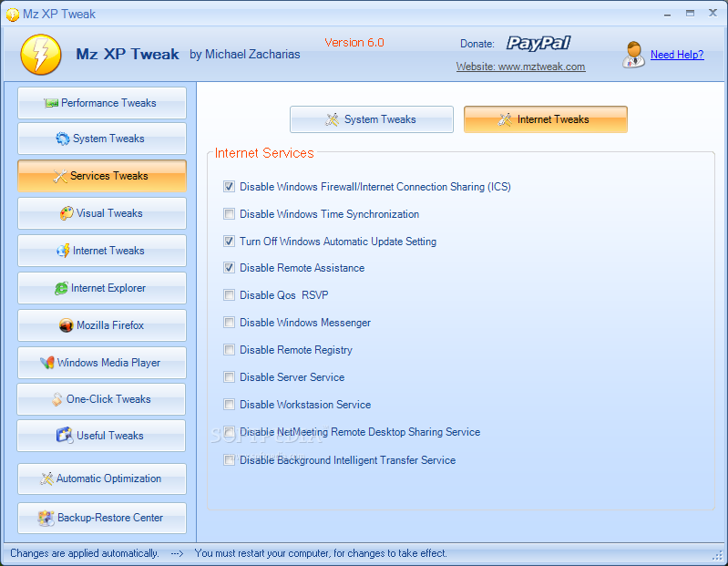The height and width of the screenshot is (566, 728).
Task: Click 'You must restart your computer' status message
Action: coord(321,553)
